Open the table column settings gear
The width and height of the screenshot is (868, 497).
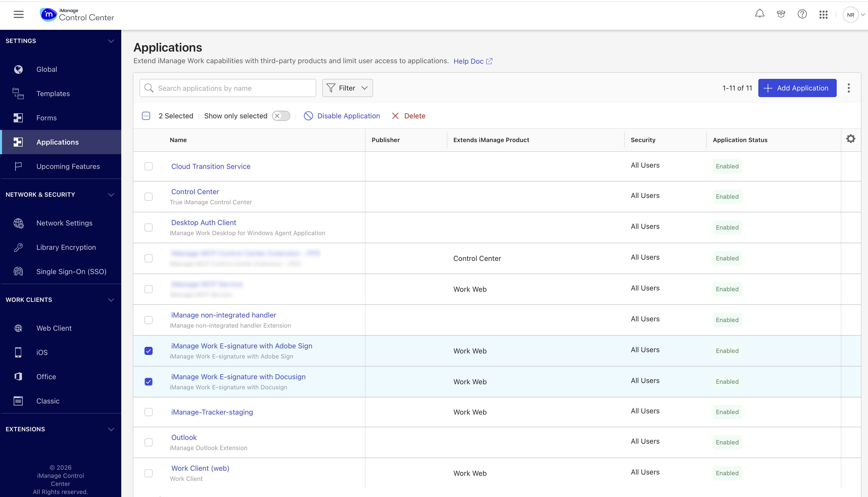[851, 139]
